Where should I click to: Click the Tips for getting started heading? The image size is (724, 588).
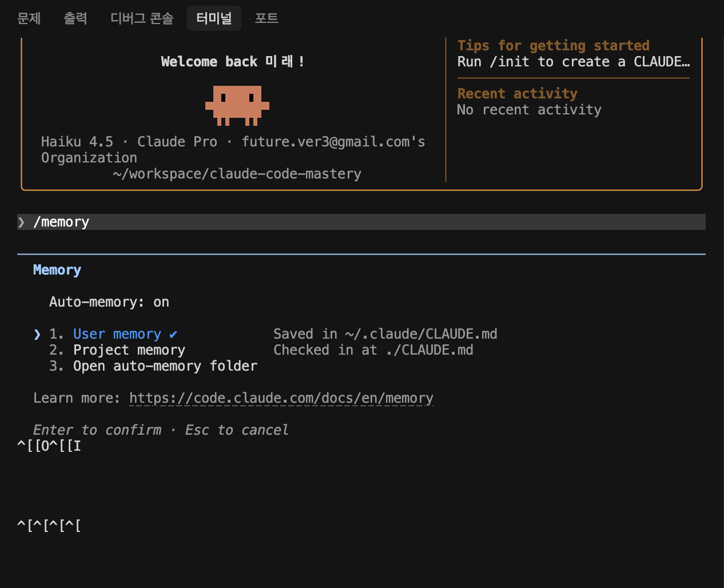coord(553,46)
